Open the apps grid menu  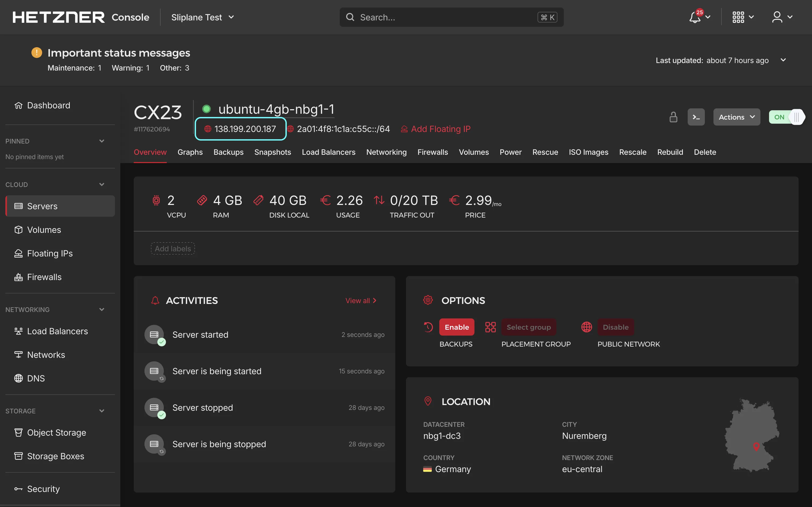[x=738, y=17]
